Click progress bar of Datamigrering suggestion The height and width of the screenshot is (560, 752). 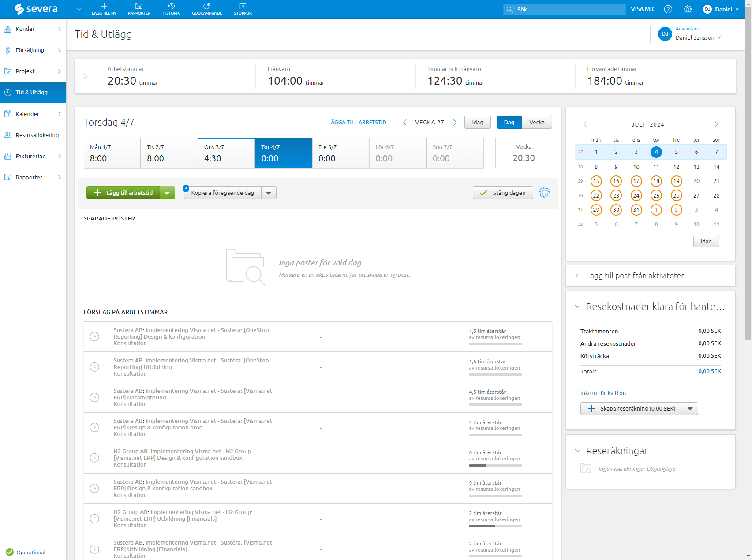[x=495, y=404]
